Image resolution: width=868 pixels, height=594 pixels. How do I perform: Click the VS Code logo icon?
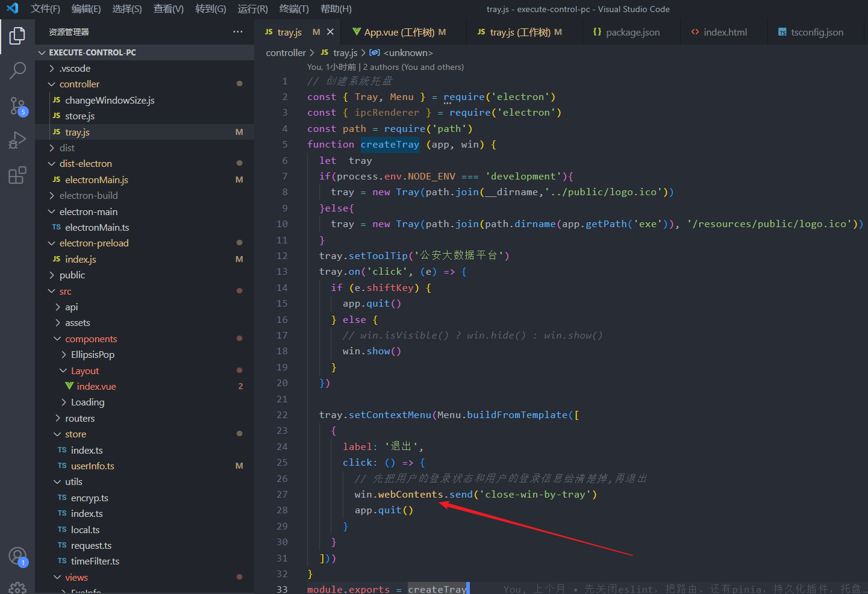[x=12, y=8]
